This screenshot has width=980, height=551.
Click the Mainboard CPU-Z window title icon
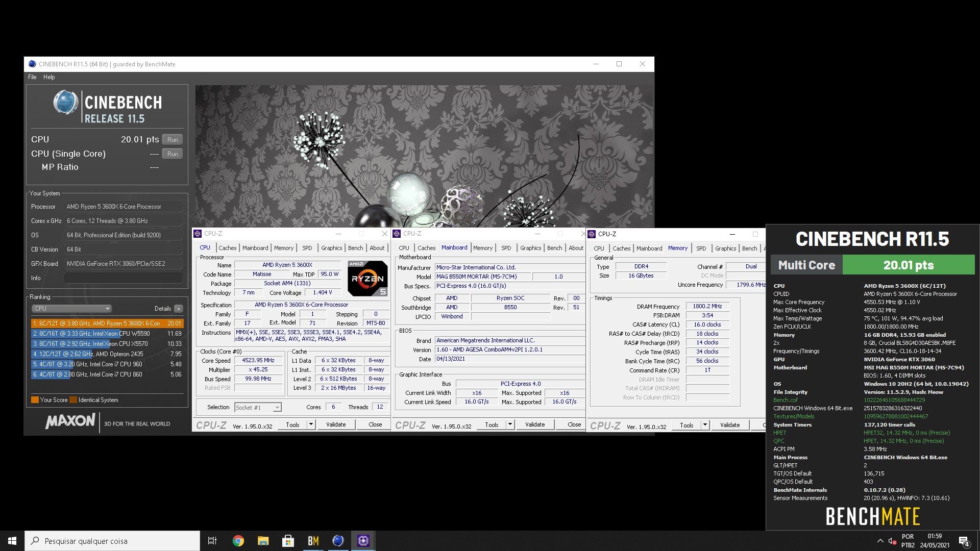point(397,234)
